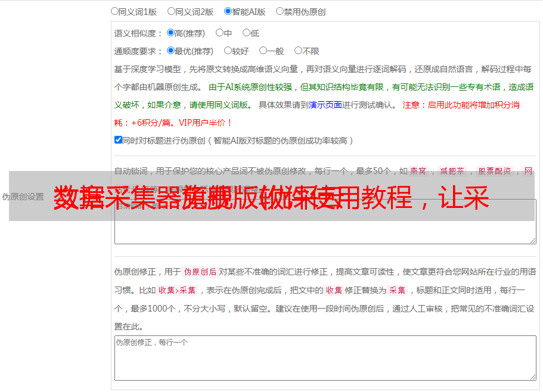Click the red overlay banner text
Viewport: 543px width, 392px height.
click(271, 197)
